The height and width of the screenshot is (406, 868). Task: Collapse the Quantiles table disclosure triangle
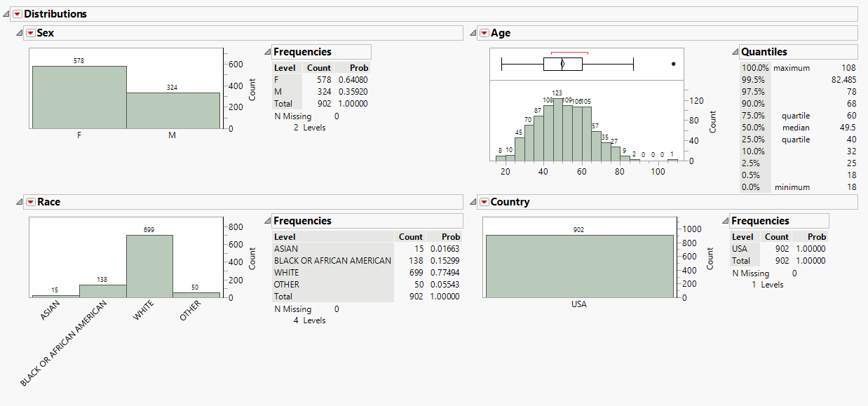[735, 52]
